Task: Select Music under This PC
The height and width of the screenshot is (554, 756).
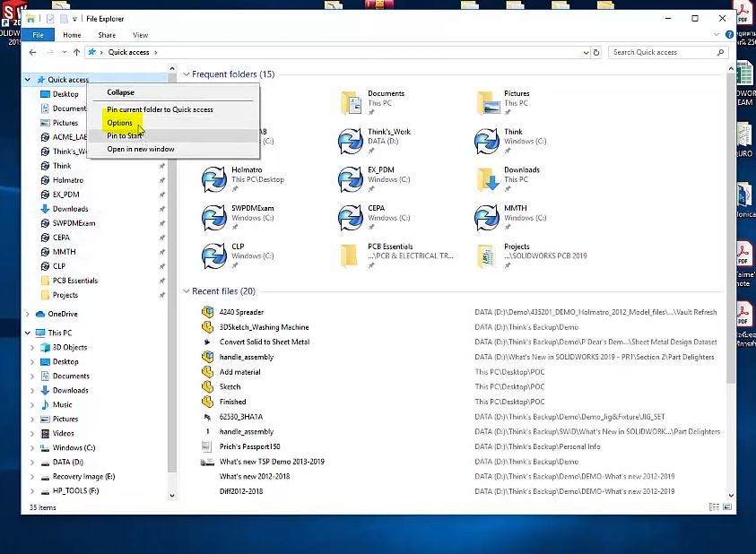Action: 62,404
